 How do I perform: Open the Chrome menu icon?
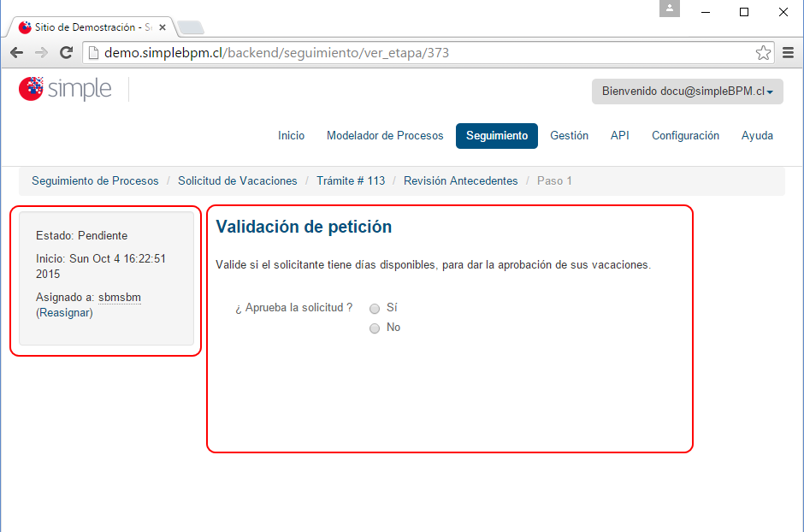pos(788,52)
